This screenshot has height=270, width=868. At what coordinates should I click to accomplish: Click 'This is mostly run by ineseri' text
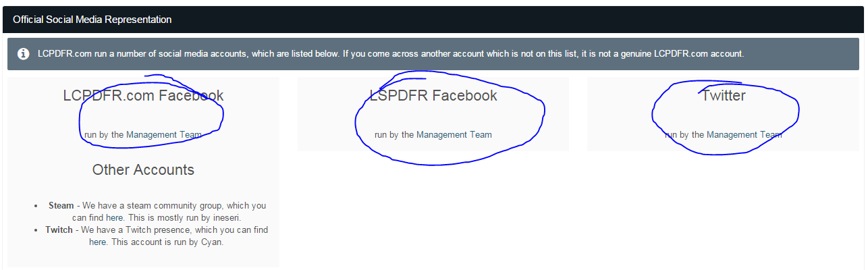click(x=183, y=217)
